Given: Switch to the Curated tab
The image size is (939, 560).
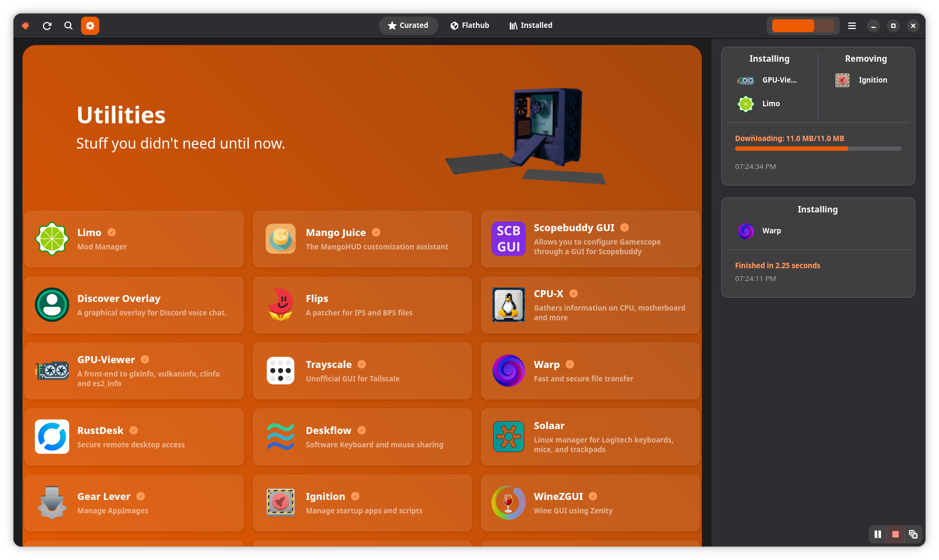Looking at the screenshot, I should coord(408,25).
